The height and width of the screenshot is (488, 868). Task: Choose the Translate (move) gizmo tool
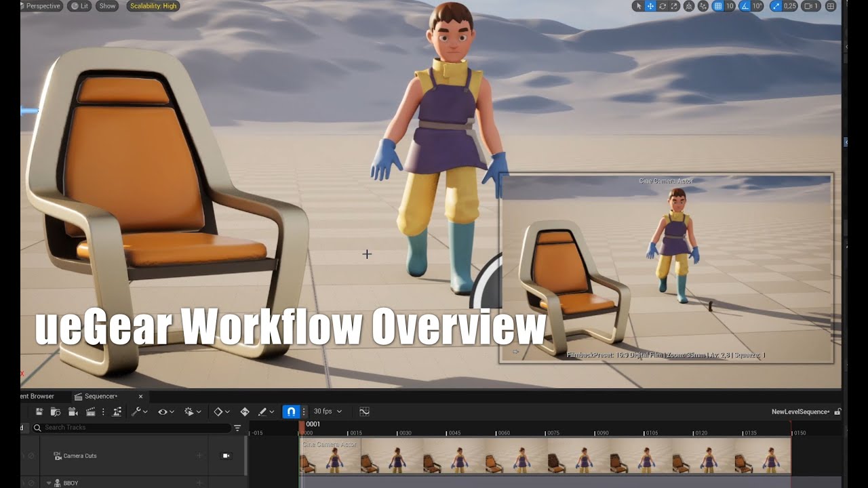point(650,6)
